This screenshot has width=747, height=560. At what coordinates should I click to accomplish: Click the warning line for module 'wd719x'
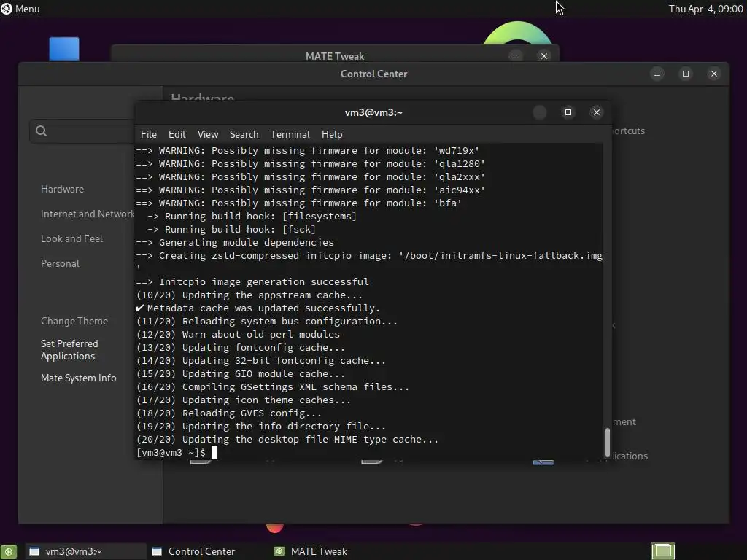tap(308, 150)
